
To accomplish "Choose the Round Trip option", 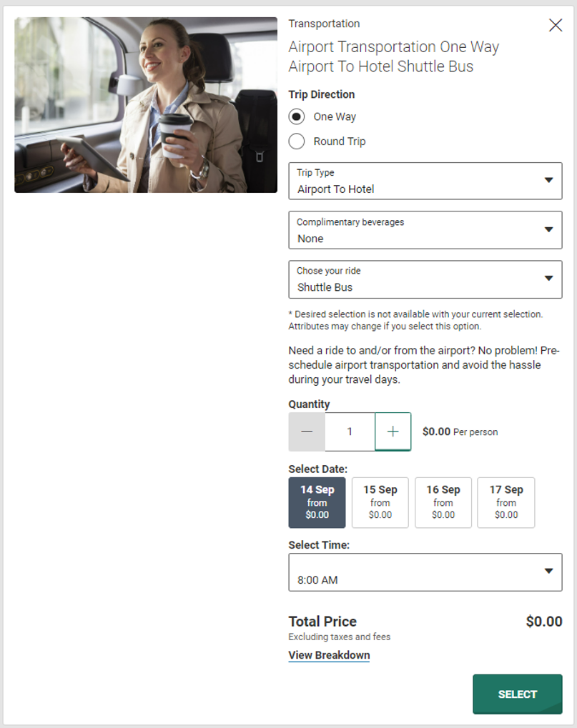I will pyautogui.click(x=297, y=141).
